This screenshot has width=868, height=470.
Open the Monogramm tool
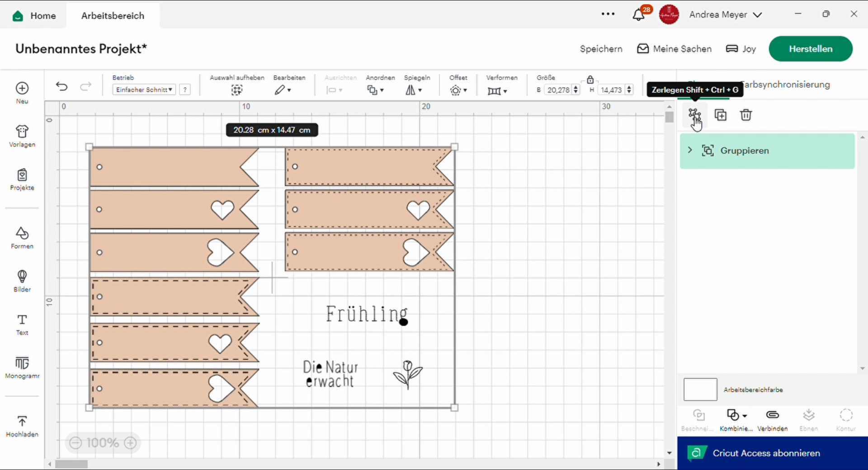click(x=22, y=367)
